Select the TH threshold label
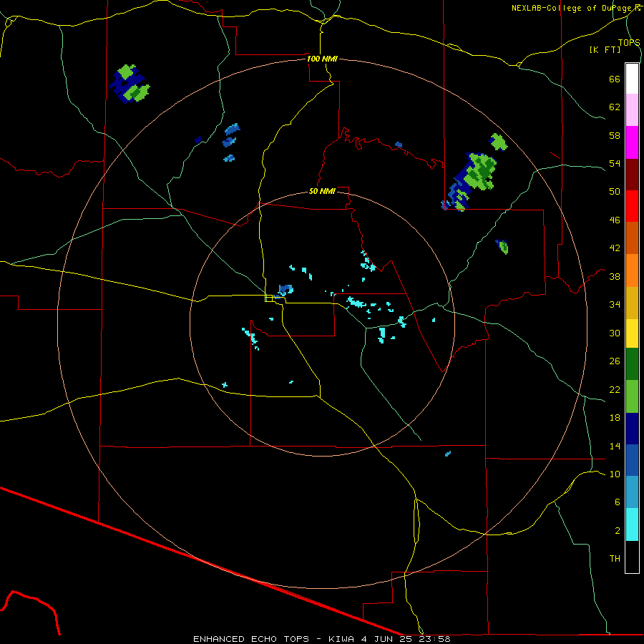644x644 pixels. pyautogui.click(x=615, y=558)
